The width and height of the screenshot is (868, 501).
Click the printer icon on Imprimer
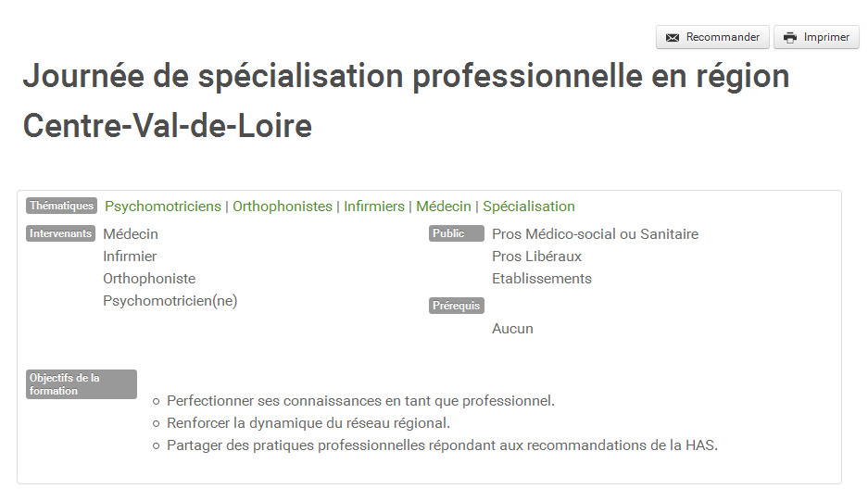click(790, 38)
